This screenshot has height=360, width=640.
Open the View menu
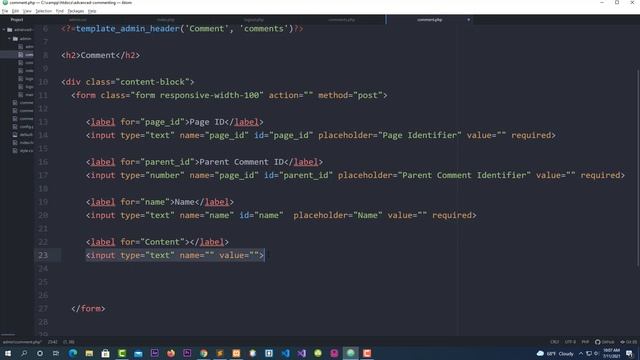point(27,11)
